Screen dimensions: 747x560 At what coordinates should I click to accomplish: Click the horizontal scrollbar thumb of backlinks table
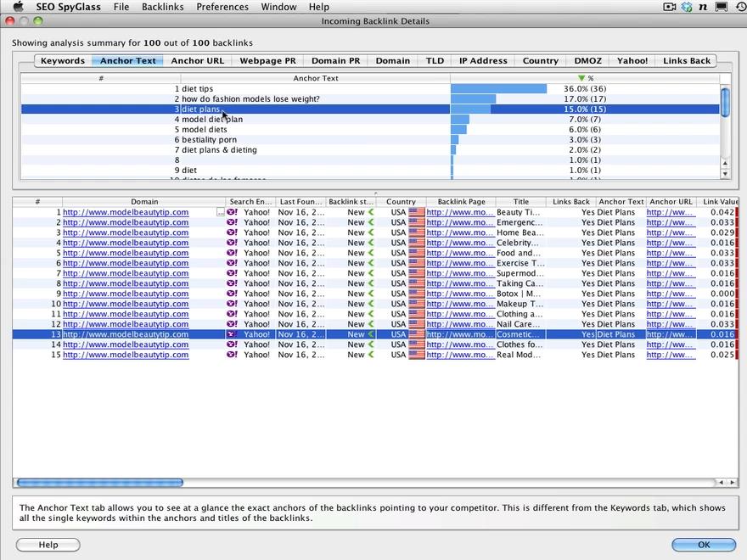pos(100,483)
